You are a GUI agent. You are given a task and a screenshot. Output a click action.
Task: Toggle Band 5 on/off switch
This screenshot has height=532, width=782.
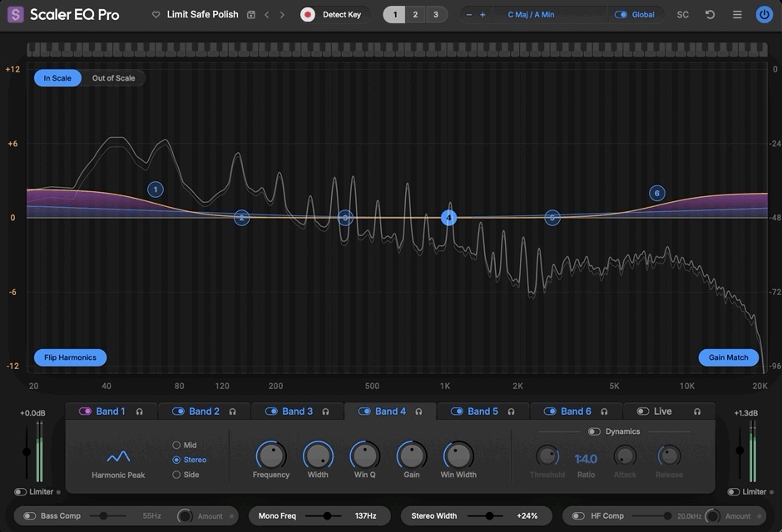pyautogui.click(x=457, y=411)
